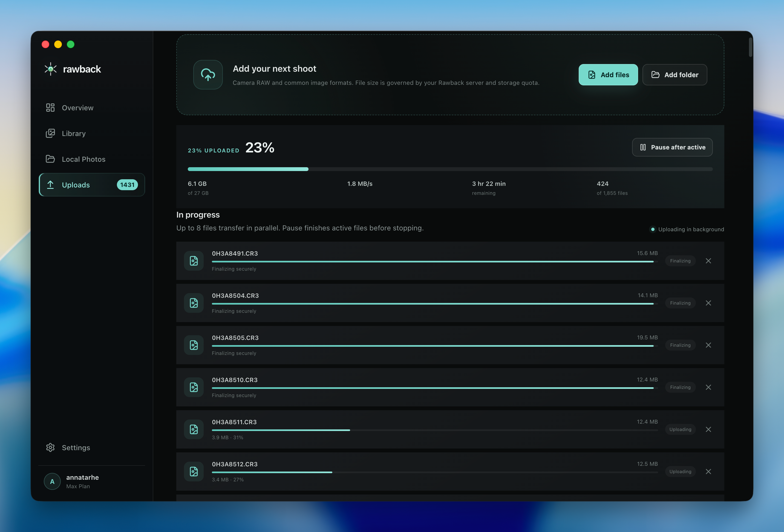Click the Add folder button
Viewport: 784px width, 532px height.
pyautogui.click(x=675, y=74)
